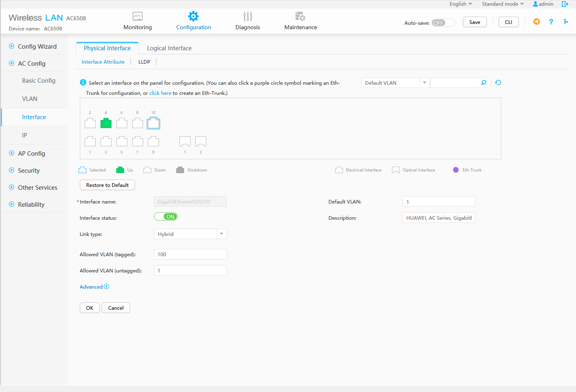The width and height of the screenshot is (576, 392).
Task: Select optical interface port 1
Action: [185, 141]
